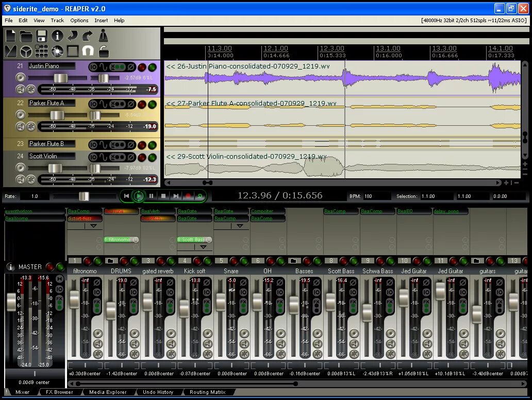This screenshot has width=532, height=400.
Task: Click the New project icon in toolbar
Action: (x=11, y=36)
